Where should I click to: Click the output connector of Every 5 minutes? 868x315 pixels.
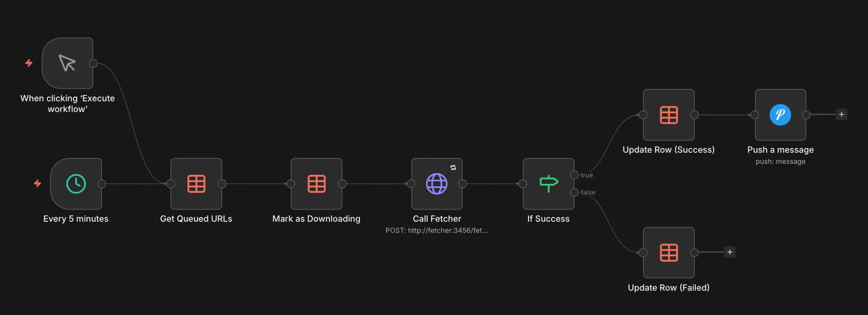point(102,184)
